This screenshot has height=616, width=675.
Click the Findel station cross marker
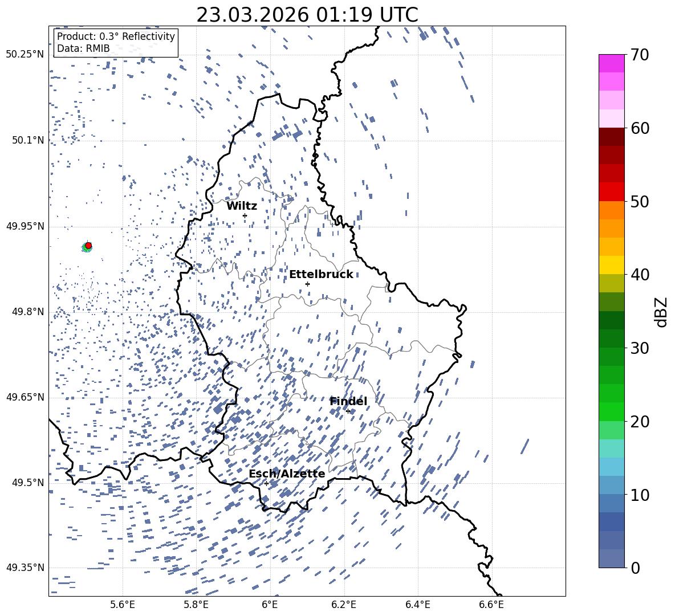pos(348,411)
